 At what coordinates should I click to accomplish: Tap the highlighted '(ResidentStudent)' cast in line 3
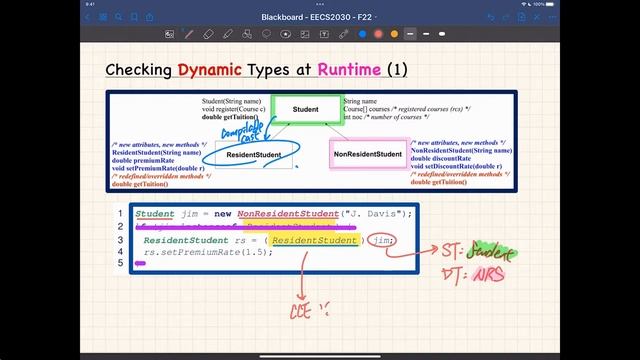[x=315, y=240]
